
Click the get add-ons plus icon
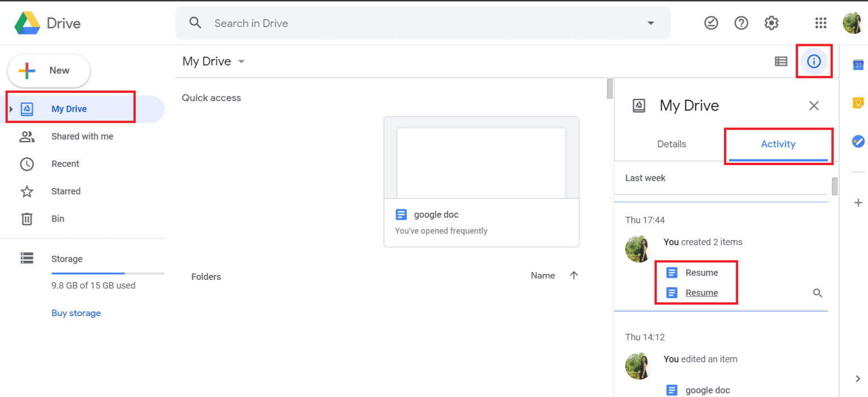pos(858,202)
